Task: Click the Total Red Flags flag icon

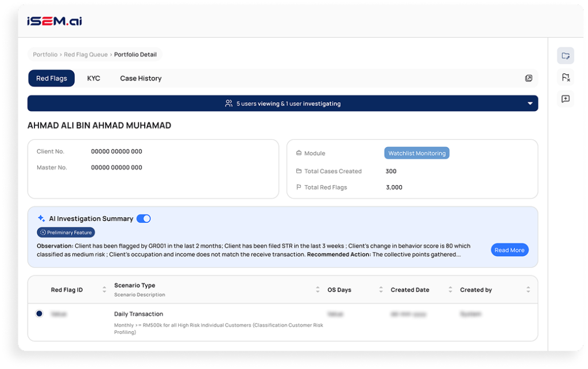Action: point(299,187)
